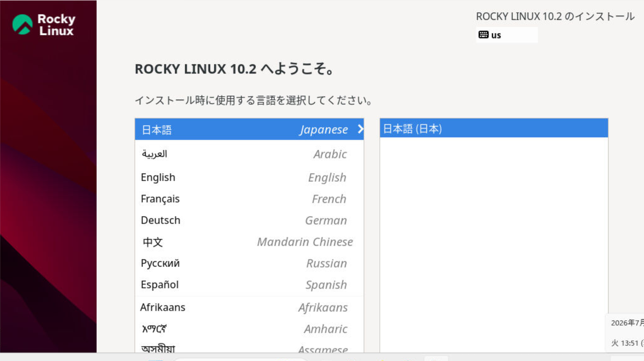Select 日本語 Japanese language row
The height and width of the screenshot is (361, 644).
point(249,129)
